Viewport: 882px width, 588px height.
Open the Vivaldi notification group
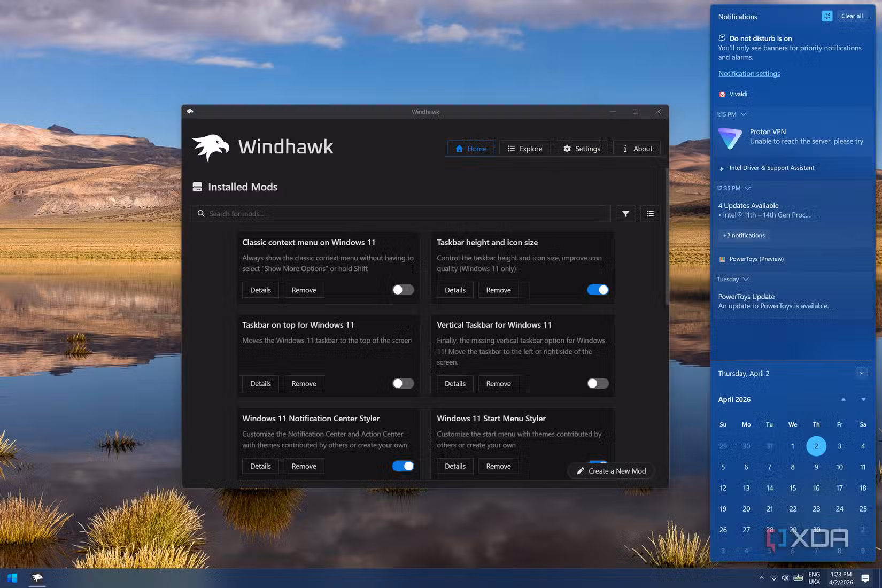click(x=738, y=94)
